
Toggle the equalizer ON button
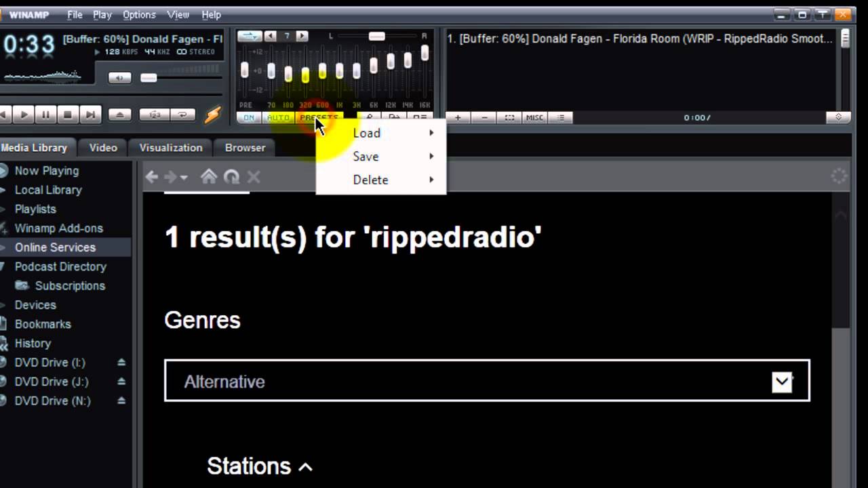point(249,118)
